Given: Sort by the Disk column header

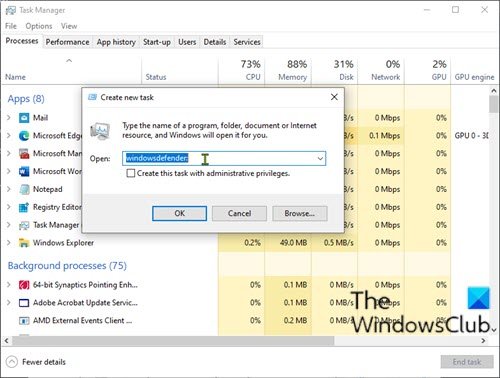Looking at the screenshot, I should click(x=335, y=70).
